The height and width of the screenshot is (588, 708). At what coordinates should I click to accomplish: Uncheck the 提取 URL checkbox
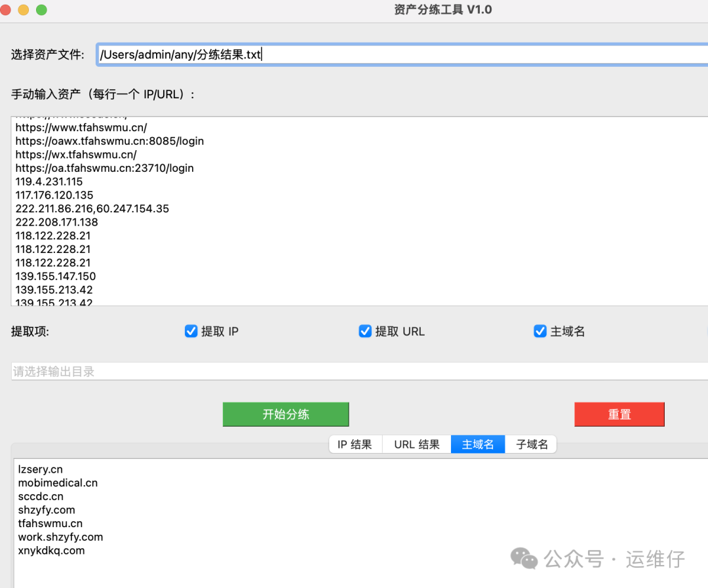click(365, 332)
